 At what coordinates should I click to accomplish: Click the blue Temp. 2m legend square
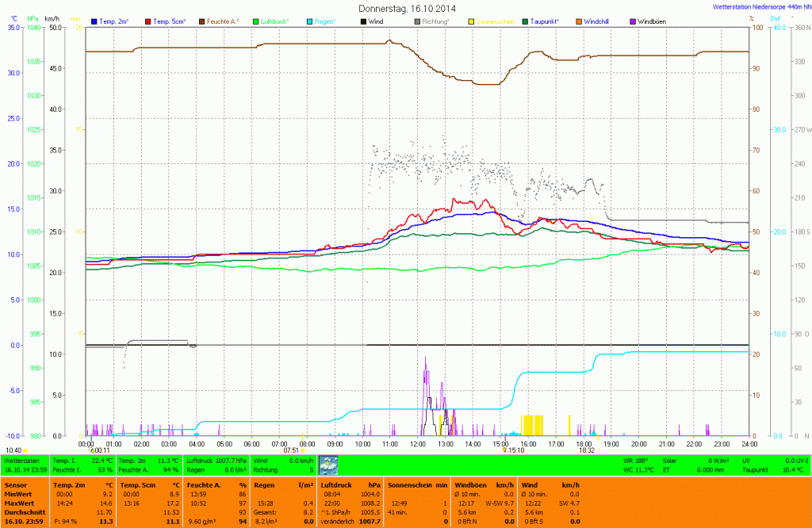coord(95,21)
